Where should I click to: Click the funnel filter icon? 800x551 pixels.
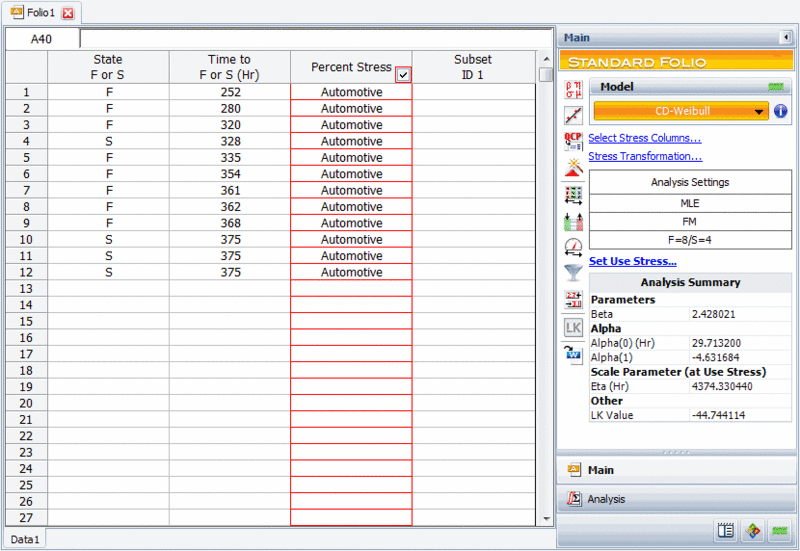coord(573,271)
